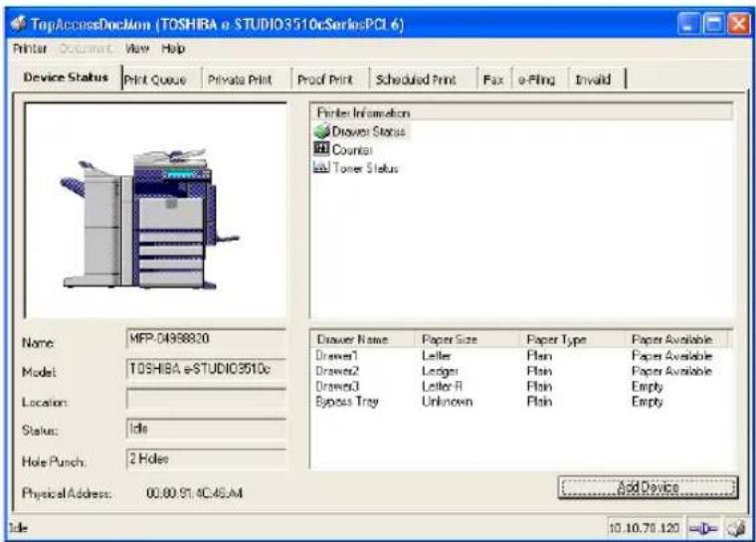
Task: Click the Ledger paper size cell
Action: pyautogui.click(x=440, y=371)
